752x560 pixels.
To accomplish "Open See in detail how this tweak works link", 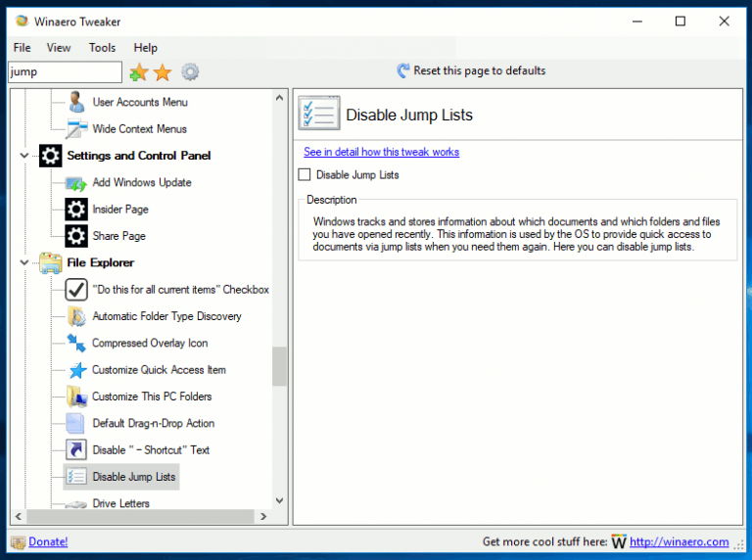I will 381,152.
